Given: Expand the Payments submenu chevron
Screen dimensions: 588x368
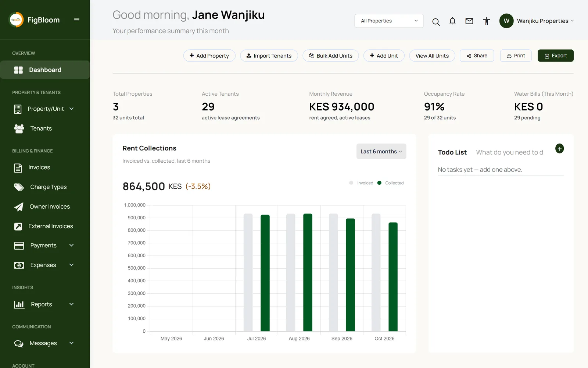Looking at the screenshot, I should click(x=72, y=245).
